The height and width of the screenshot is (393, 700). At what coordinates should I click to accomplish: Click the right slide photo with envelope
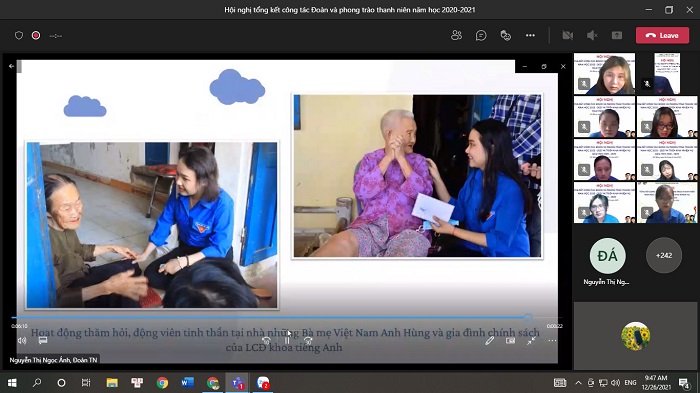click(417, 176)
